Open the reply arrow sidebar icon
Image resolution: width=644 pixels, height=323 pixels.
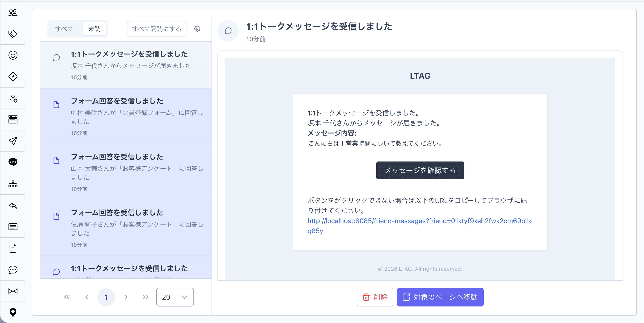pos(13,206)
